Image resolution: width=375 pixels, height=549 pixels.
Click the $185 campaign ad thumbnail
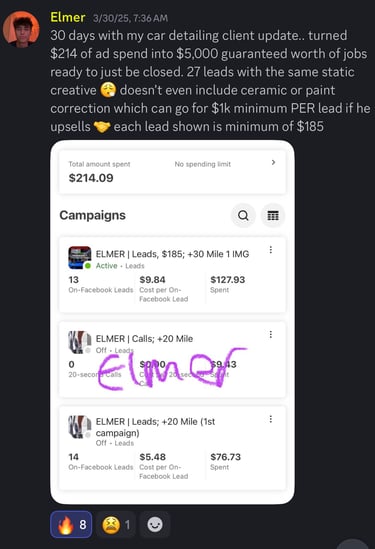(x=79, y=257)
